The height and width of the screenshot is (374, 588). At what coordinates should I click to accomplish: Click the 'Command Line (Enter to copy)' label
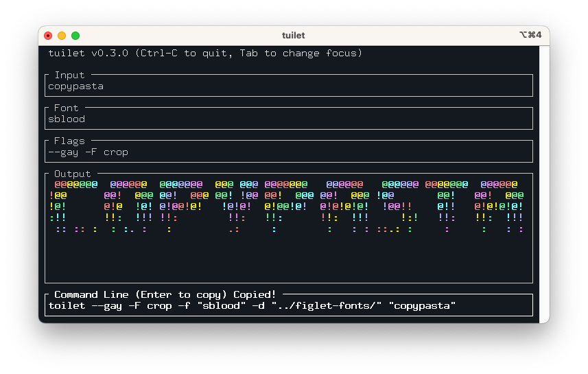(141, 294)
